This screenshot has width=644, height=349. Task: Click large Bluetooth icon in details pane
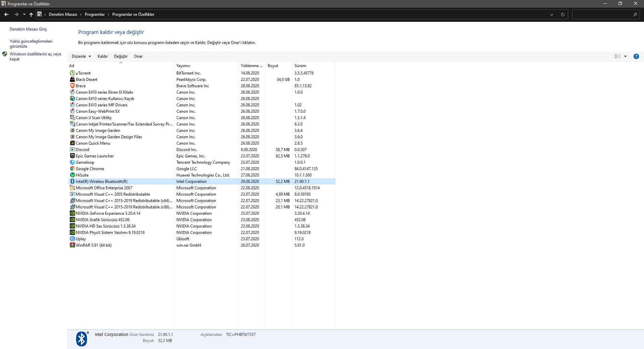[x=81, y=339]
